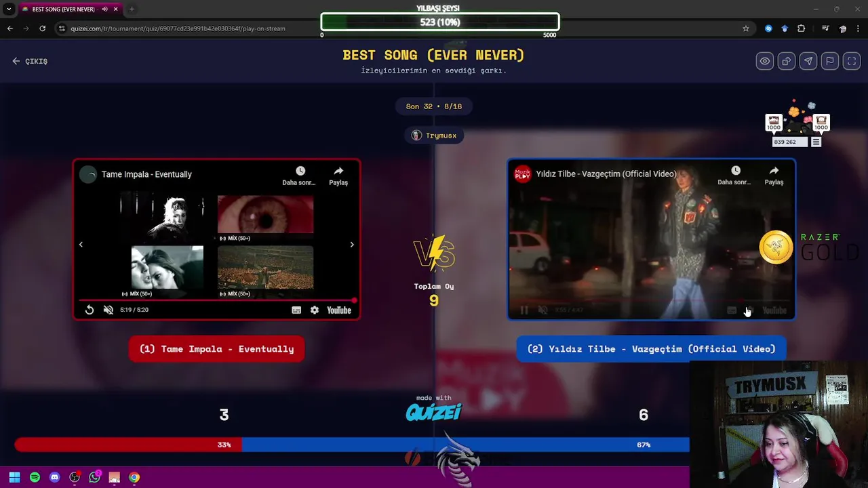
Task: Click the blue 67% vote bar
Action: 465,445
